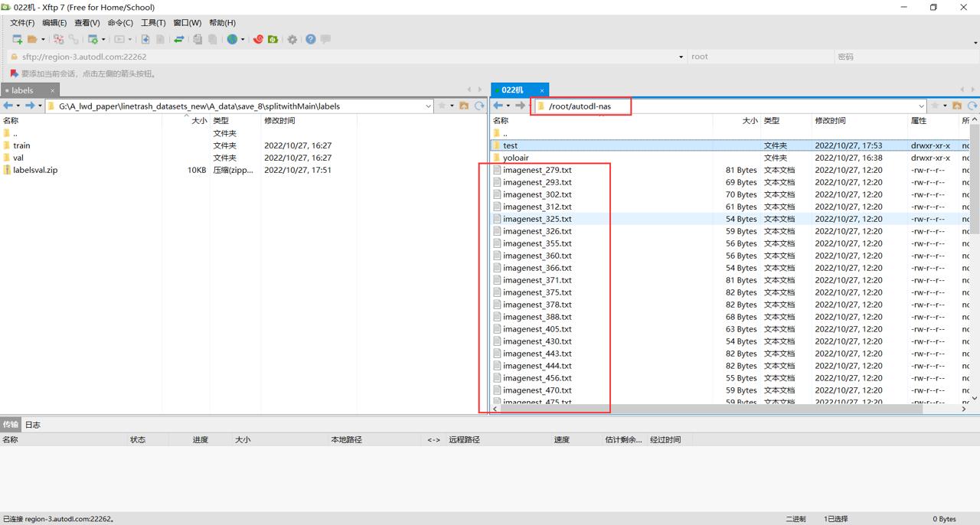980x525 pixels.
Task: Refresh the local labels pane
Action: pos(479,106)
